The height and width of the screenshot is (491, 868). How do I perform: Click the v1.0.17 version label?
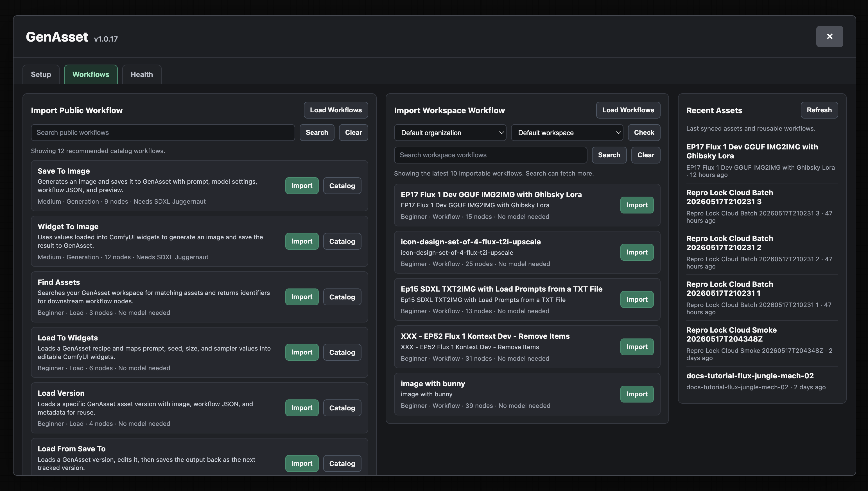tap(106, 39)
